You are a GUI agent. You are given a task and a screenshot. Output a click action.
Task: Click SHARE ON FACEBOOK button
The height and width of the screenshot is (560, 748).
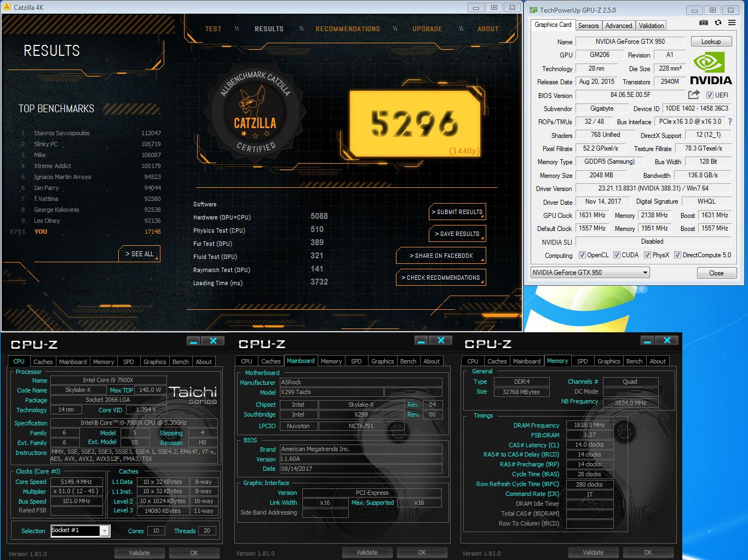click(x=441, y=256)
